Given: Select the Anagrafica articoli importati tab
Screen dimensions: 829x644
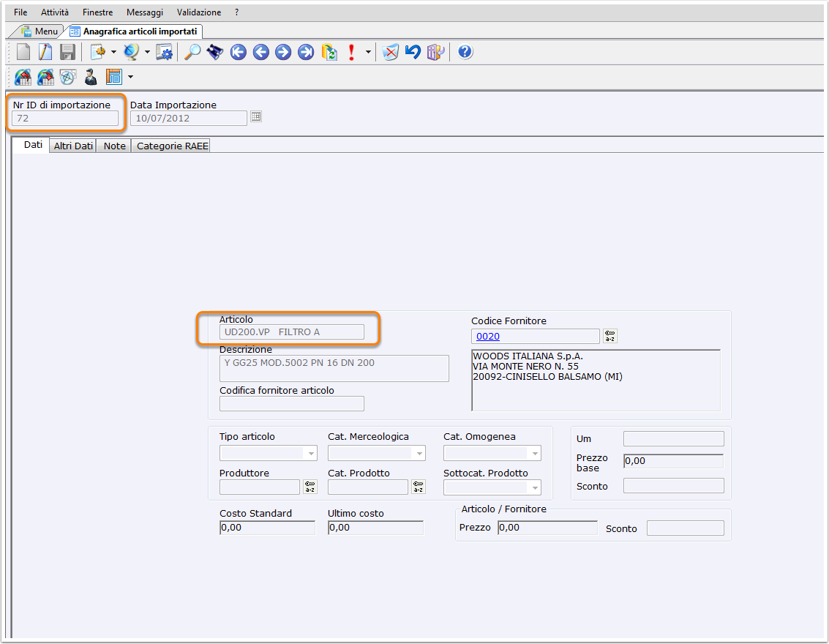Looking at the screenshot, I should [135, 31].
